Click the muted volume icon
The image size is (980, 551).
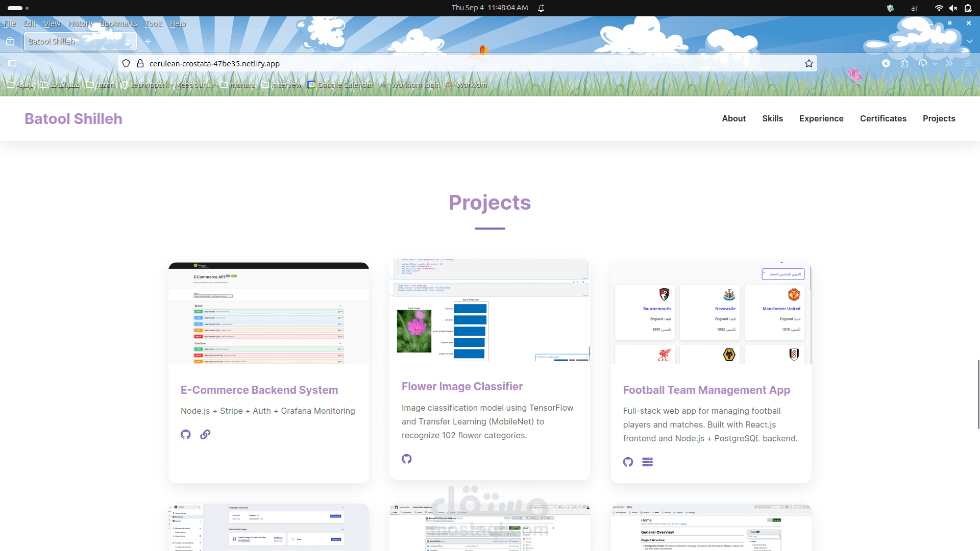click(x=953, y=8)
